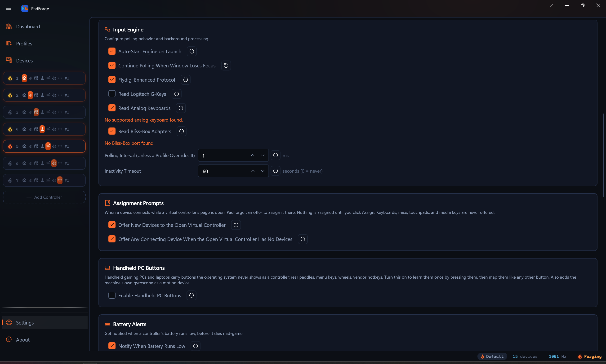The width and height of the screenshot is (606, 364).
Task: Reset the Inactivity Timeout value
Action: [x=275, y=171]
